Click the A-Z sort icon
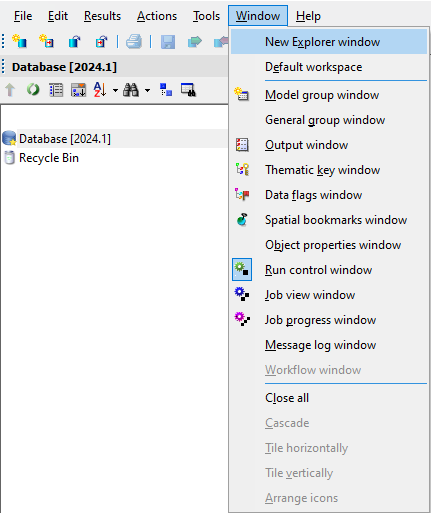This screenshot has width=431, height=513. tap(100, 90)
